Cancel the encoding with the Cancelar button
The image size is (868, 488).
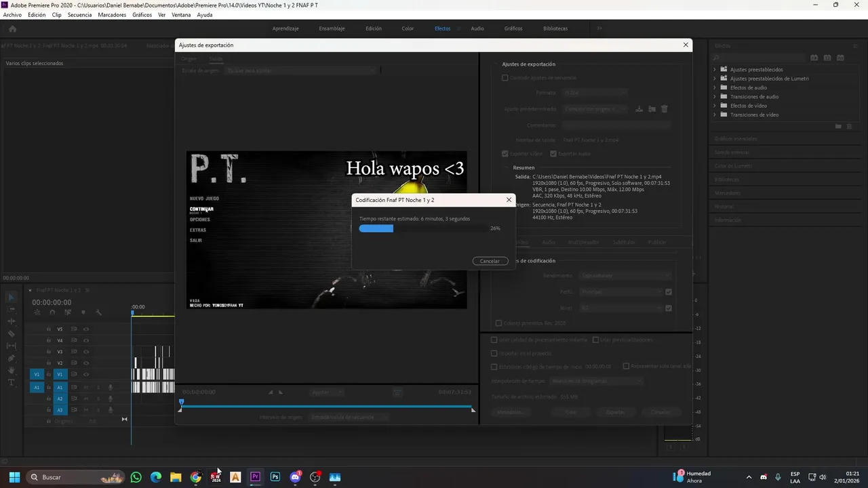coord(490,261)
